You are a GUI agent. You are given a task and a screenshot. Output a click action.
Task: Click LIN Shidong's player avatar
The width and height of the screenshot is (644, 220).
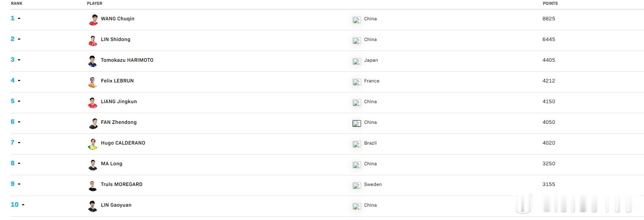click(93, 40)
